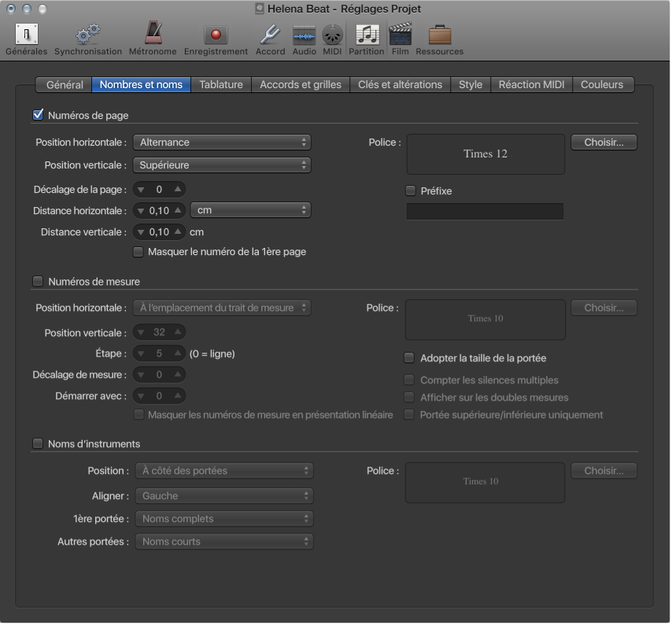Uncheck the Numéros de page checkbox
This screenshot has height=625, width=672.
tap(38, 116)
